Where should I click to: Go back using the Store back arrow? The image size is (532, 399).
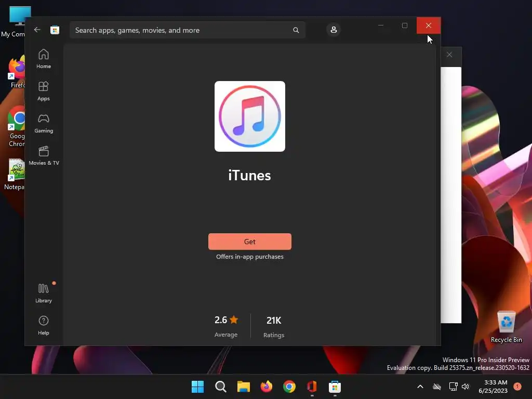point(37,30)
